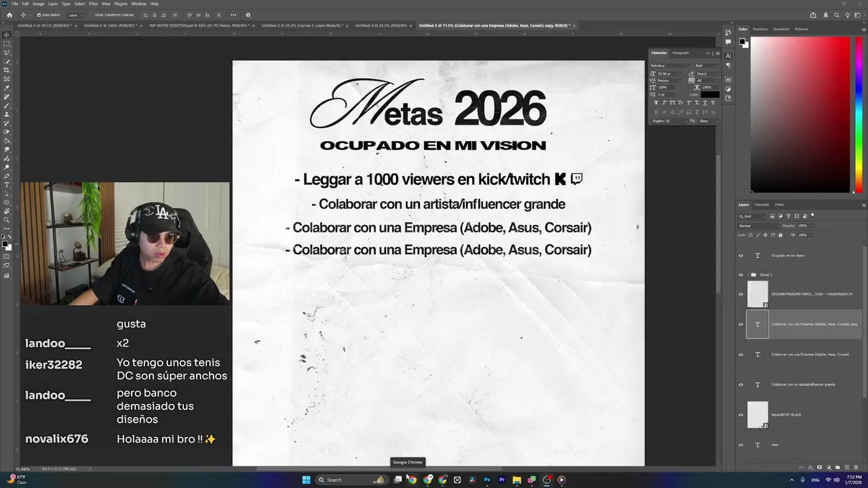Apply Faux Italic in Character panel

pyautogui.click(x=665, y=102)
